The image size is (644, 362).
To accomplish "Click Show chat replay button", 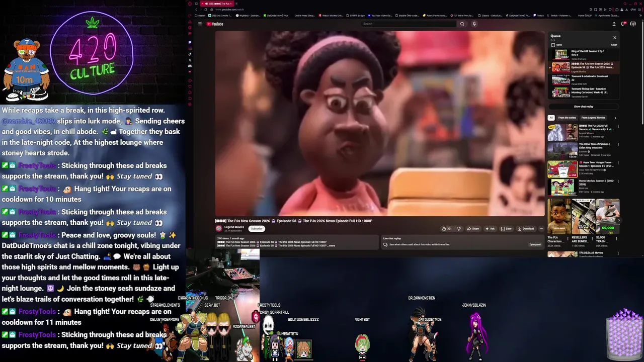I will tap(584, 107).
